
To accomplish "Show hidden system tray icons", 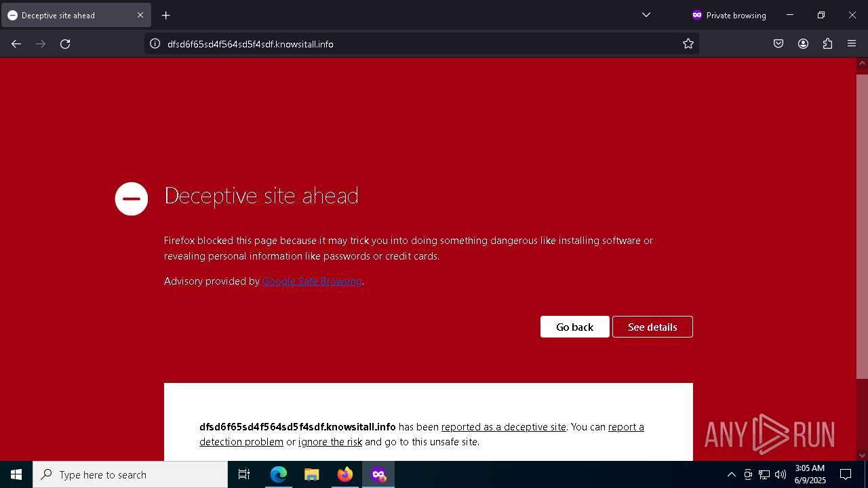I will [x=731, y=474].
